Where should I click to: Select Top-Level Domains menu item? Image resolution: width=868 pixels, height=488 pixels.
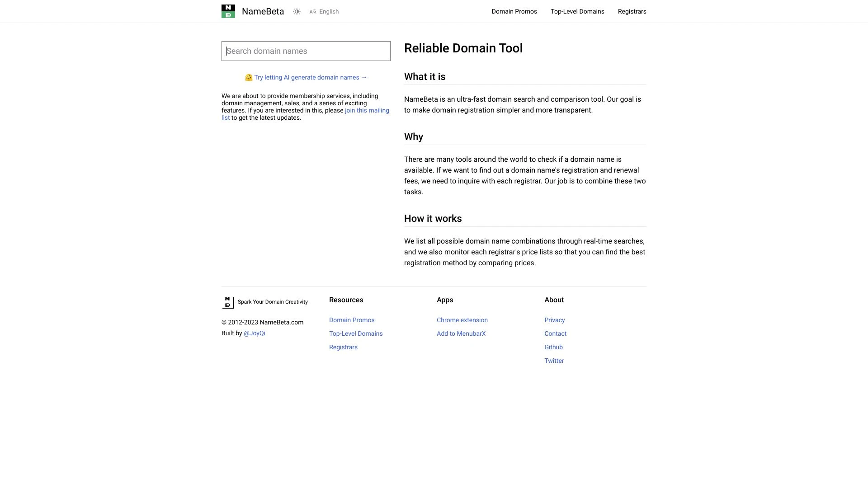(577, 11)
